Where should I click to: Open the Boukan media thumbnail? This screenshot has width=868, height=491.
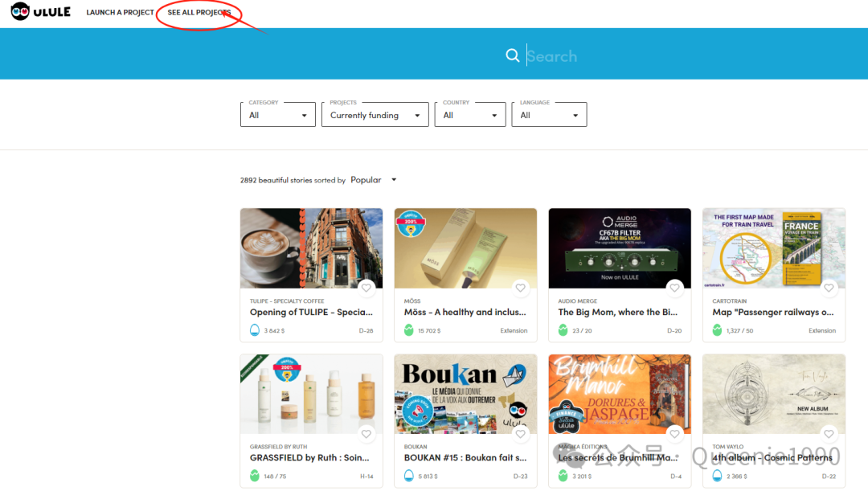click(x=465, y=394)
